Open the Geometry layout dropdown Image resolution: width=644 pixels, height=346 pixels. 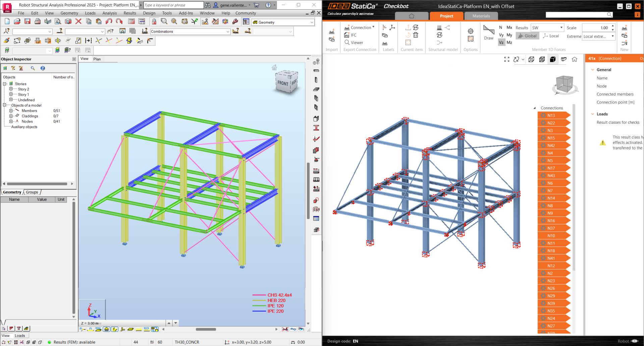[312, 22]
